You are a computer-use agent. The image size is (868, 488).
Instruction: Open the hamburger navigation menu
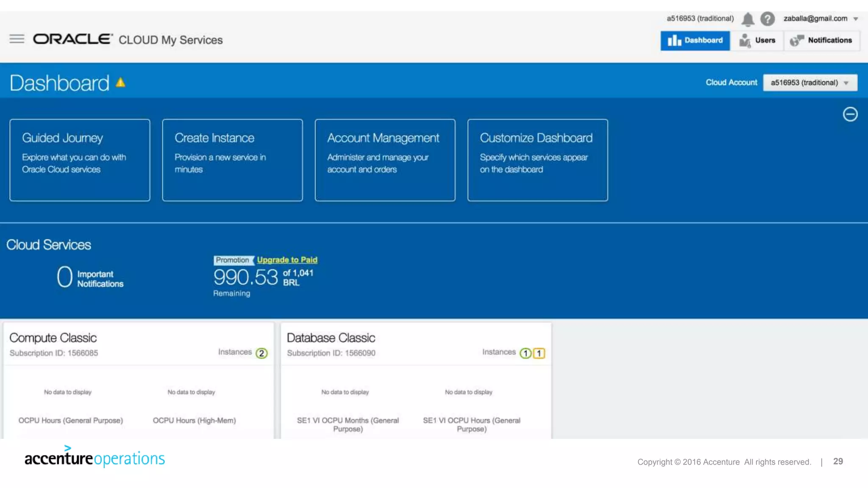(17, 39)
